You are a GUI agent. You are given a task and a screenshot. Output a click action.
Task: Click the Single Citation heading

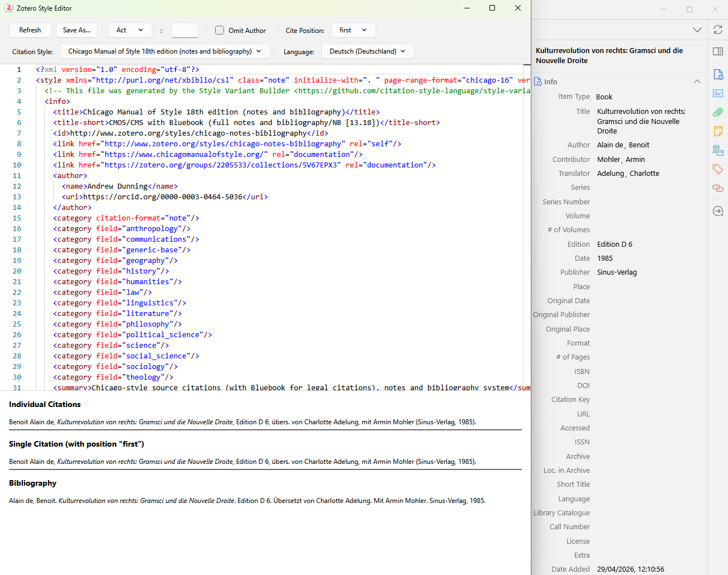pos(77,444)
